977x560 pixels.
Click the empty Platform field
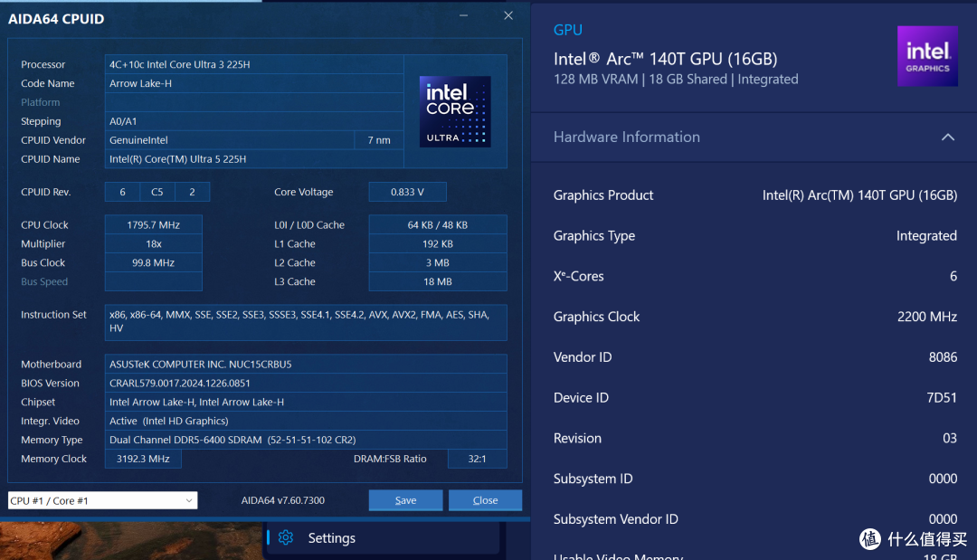click(x=254, y=102)
